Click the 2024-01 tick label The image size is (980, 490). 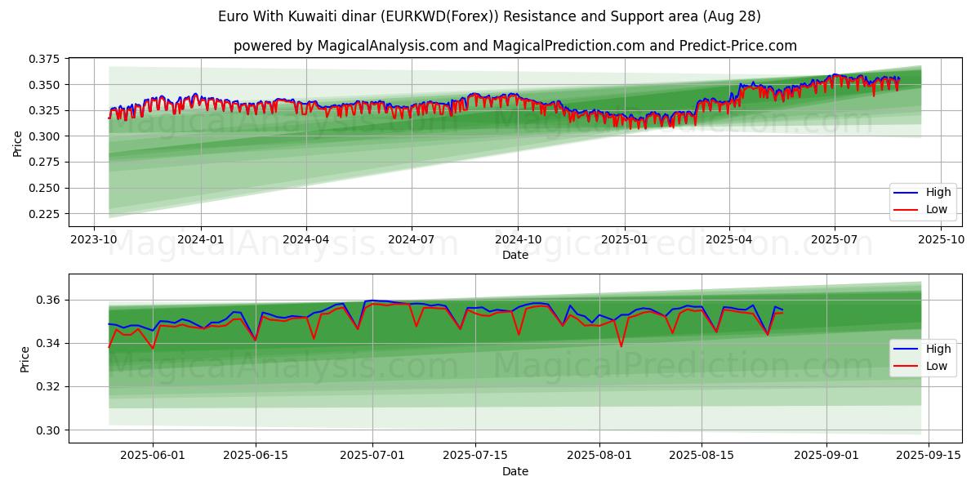click(200, 240)
